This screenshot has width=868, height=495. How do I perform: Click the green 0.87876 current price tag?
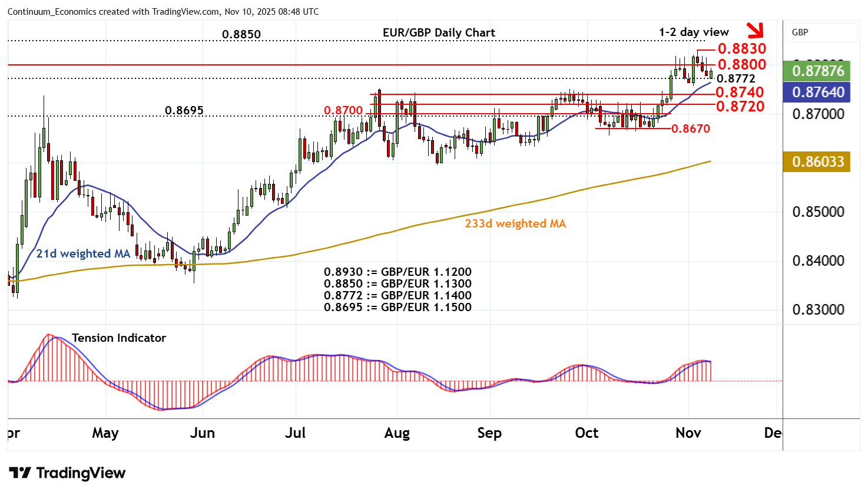[817, 71]
